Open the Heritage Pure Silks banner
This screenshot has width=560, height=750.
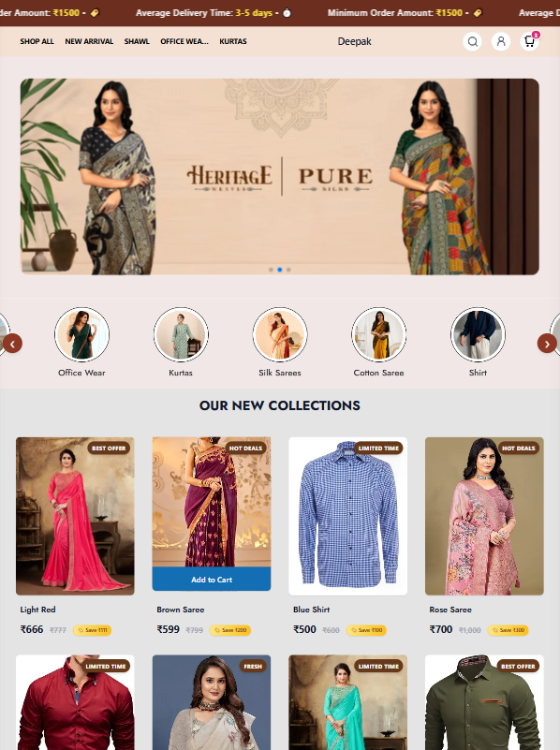pyautogui.click(x=280, y=177)
